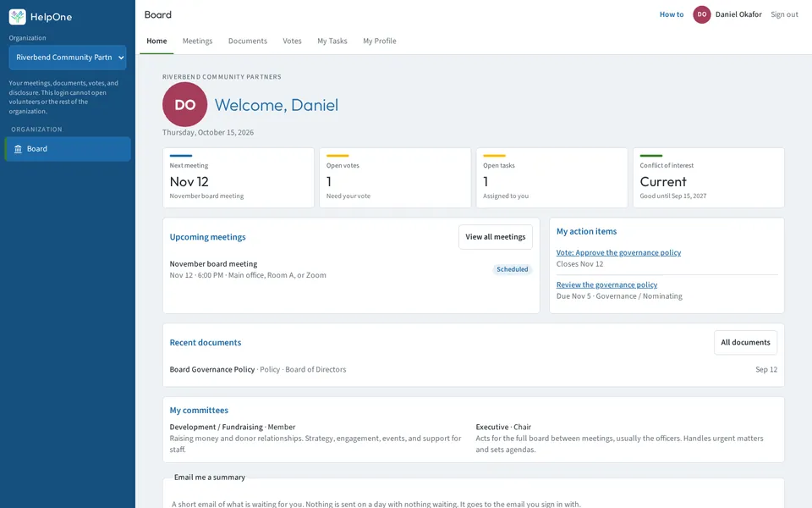Click the HelpOne logo icon
Image resolution: width=812 pixels, height=508 pixels.
point(17,17)
